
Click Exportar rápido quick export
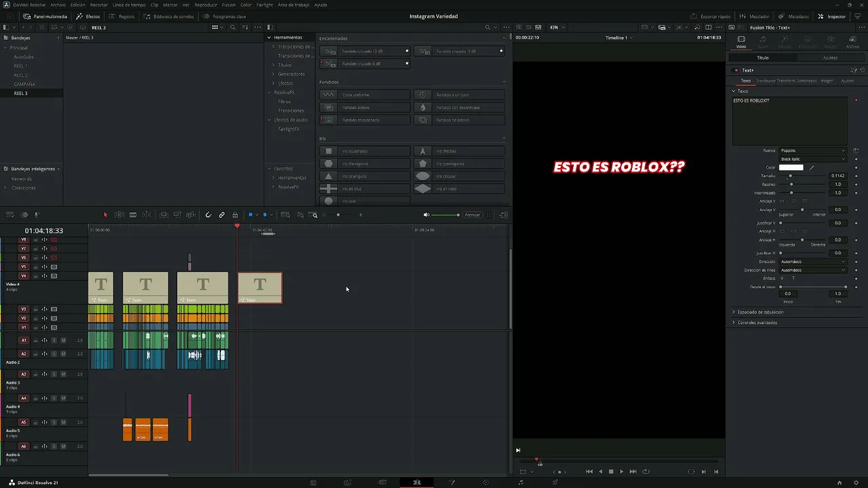coord(711,16)
